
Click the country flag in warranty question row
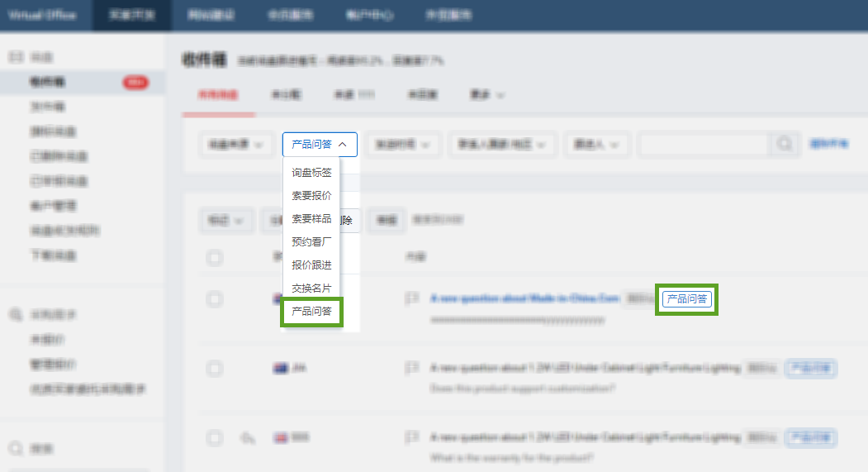click(281, 437)
